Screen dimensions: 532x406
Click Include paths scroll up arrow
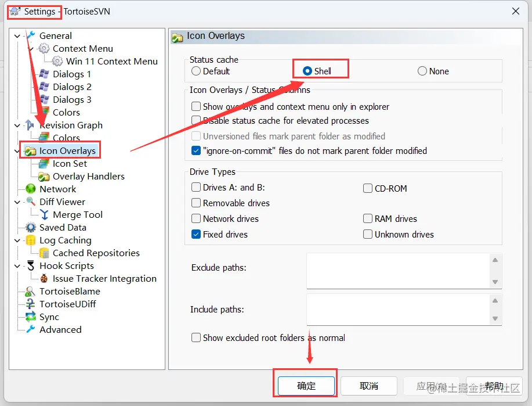(495, 301)
